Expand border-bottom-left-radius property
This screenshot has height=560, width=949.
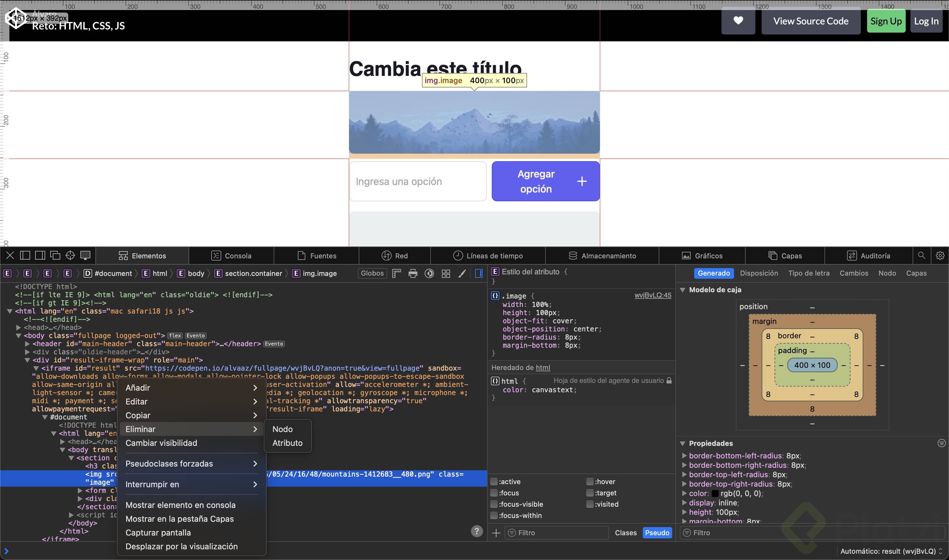[x=684, y=456]
